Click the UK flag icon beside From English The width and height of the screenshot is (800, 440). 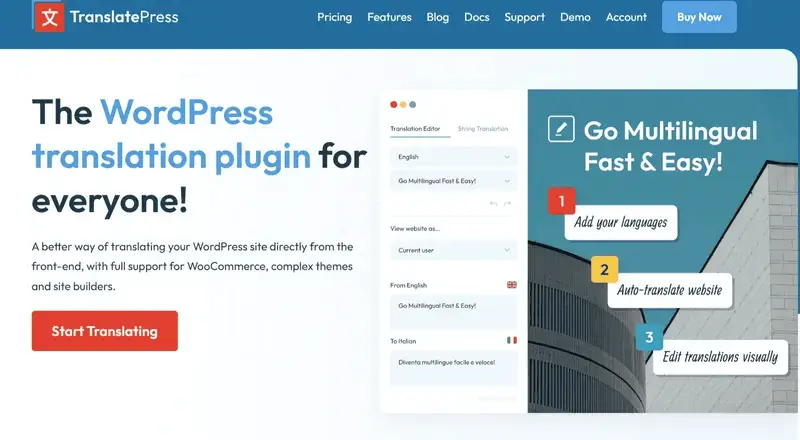pyautogui.click(x=512, y=285)
